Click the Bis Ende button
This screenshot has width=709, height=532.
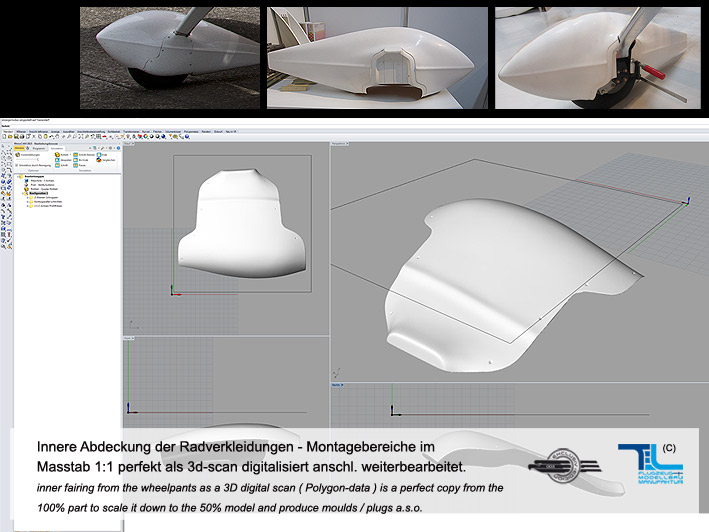(80, 160)
